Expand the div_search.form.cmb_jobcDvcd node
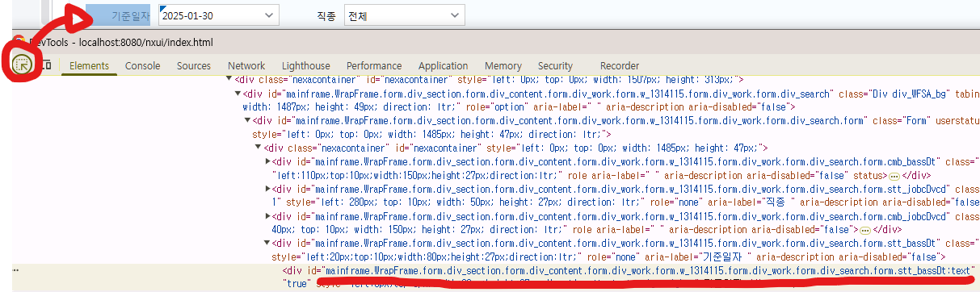 point(268,217)
